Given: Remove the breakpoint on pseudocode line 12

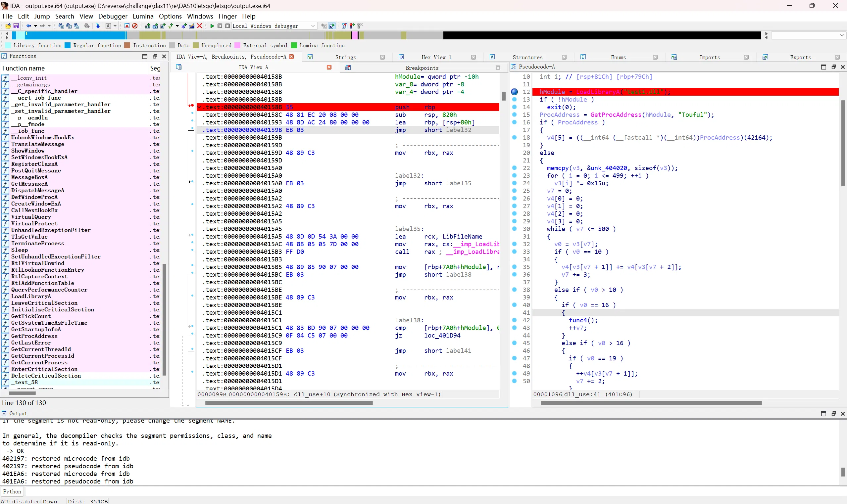Looking at the screenshot, I should click(x=514, y=92).
